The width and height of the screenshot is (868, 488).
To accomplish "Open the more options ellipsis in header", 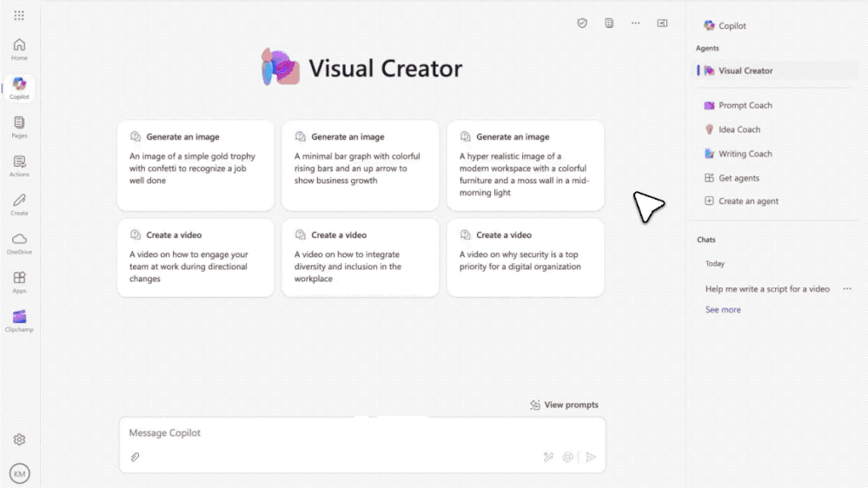I will (635, 23).
